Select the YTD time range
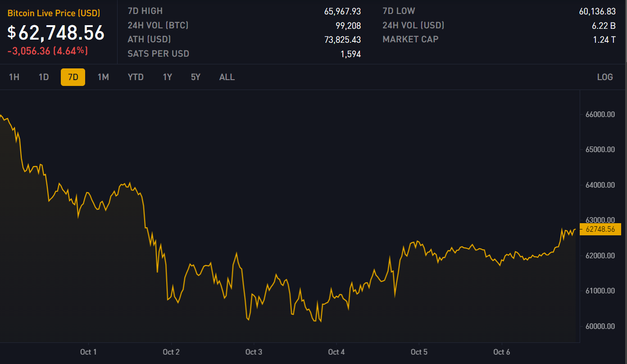 point(136,77)
